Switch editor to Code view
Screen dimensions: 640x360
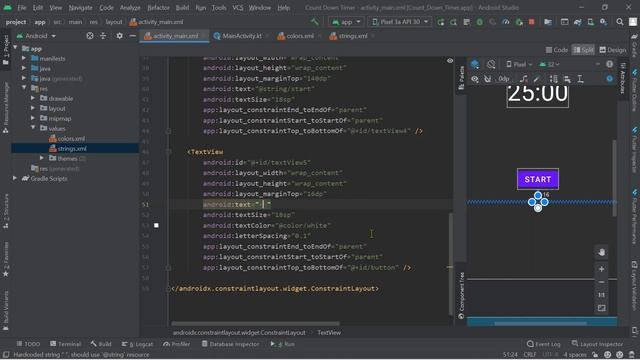(x=557, y=50)
